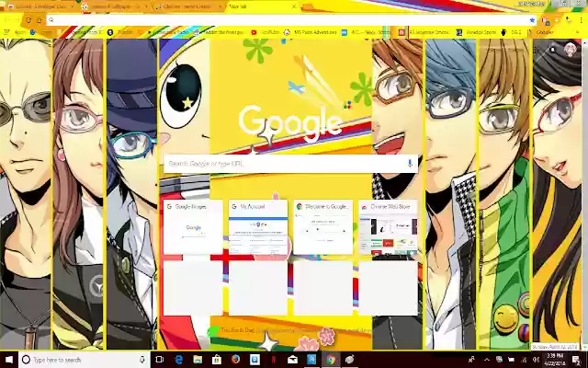This screenshot has width=588, height=368.
Task: Open the MS Paint Adventures bookmark
Action: (x=311, y=33)
